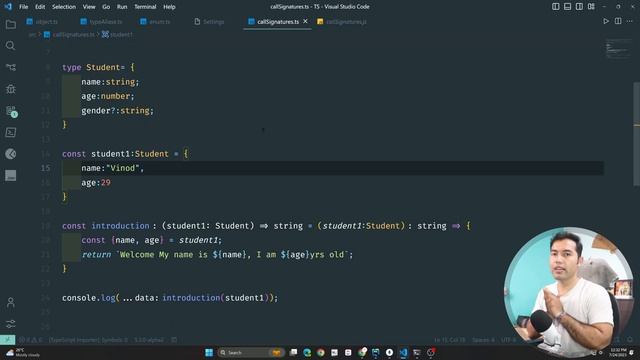Open the Selection menu
Screen dimensions: 640x360
64,7
